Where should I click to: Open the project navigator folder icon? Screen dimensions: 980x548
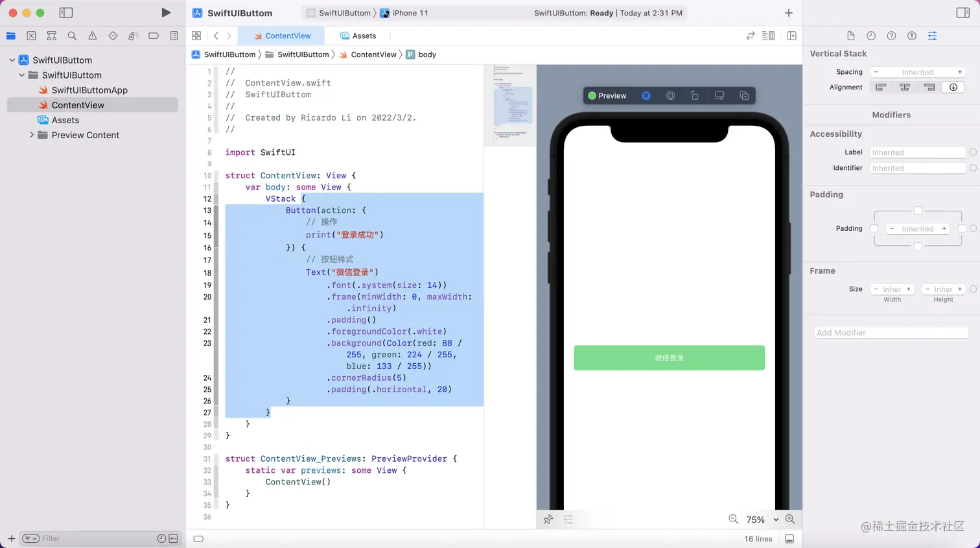[11, 36]
